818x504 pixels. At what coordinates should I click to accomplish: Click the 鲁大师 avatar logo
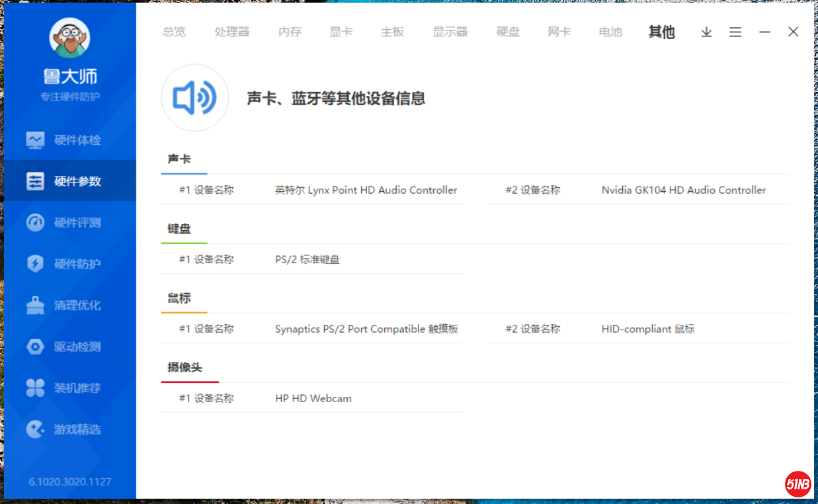(x=69, y=38)
